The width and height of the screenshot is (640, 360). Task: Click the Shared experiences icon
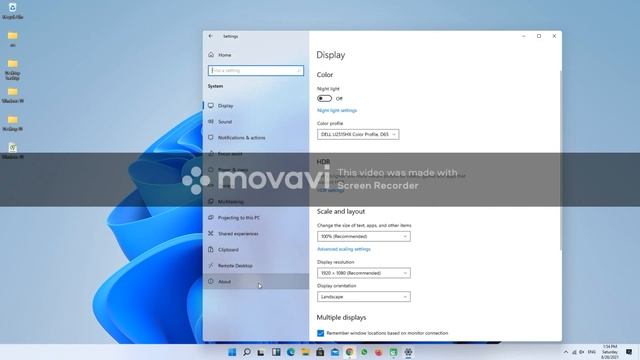[x=211, y=233]
